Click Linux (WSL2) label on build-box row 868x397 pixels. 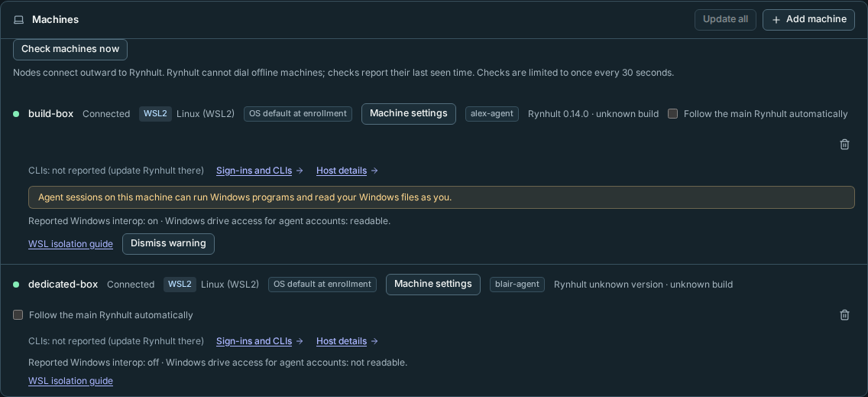pyautogui.click(x=206, y=114)
